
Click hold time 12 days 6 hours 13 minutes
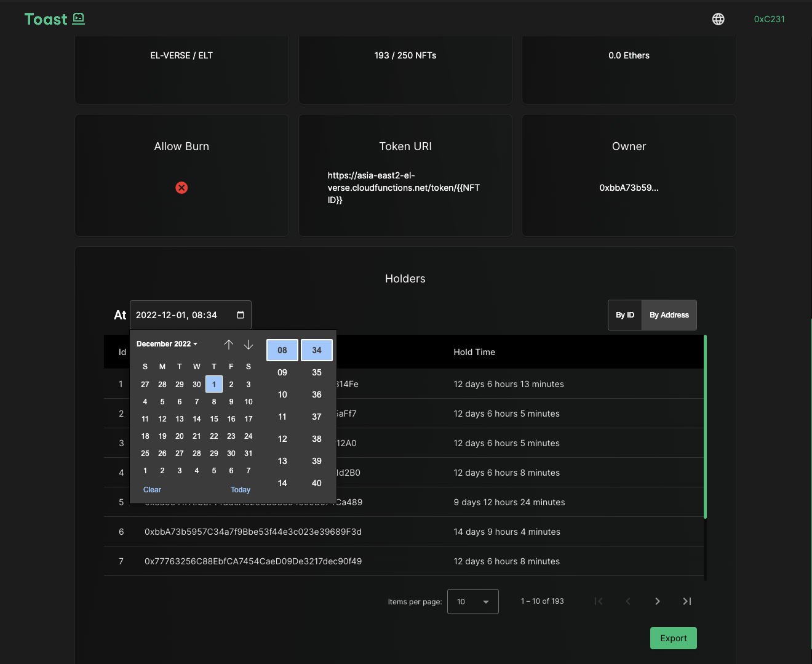(509, 384)
